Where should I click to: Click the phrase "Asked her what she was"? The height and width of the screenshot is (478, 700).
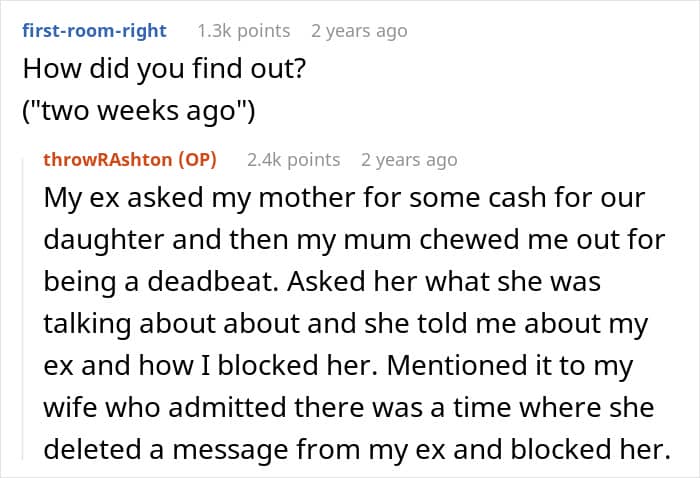(x=444, y=282)
